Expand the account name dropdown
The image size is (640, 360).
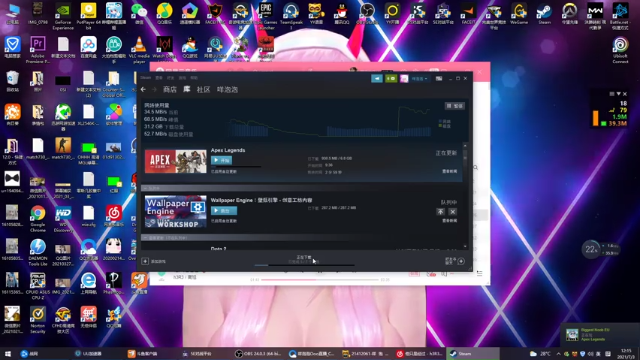click(x=419, y=78)
